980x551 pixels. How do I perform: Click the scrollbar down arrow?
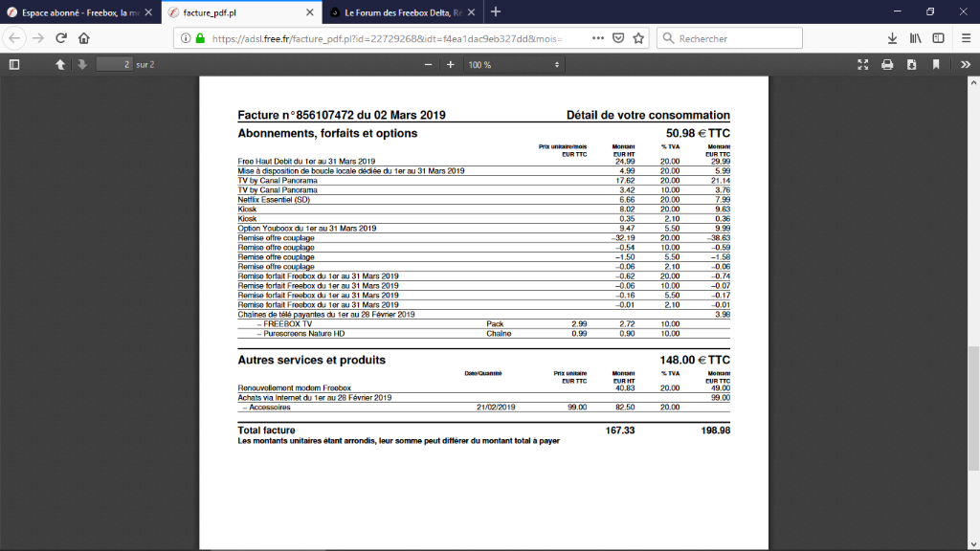(973, 544)
